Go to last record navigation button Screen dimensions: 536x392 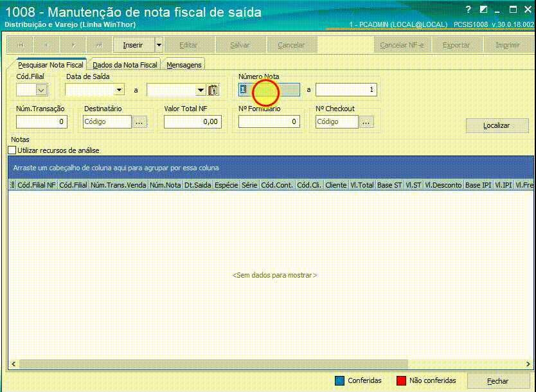[x=100, y=45]
